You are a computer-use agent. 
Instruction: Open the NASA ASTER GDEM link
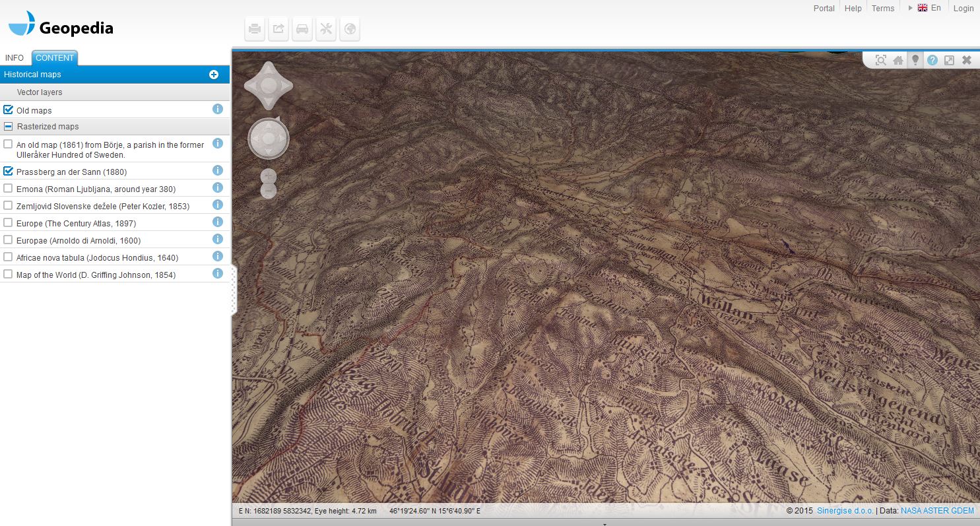tap(937, 511)
